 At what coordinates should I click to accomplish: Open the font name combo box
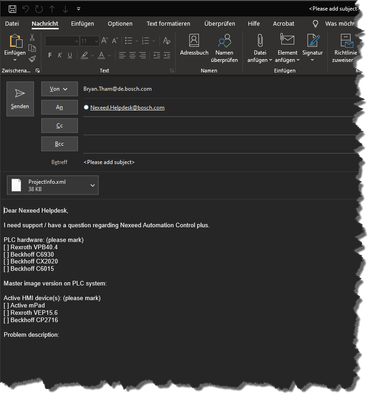pos(62,41)
